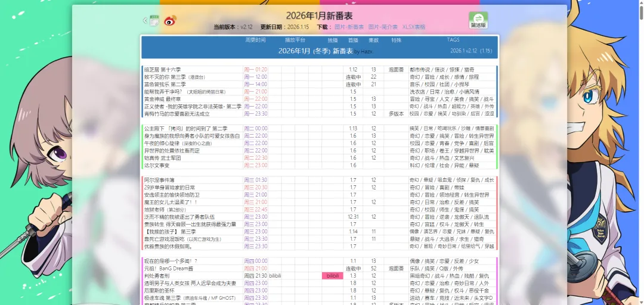This screenshot has width=644, height=305.
Task: Select the row title 魔王的女儿太温柔了!!
Action: [x=171, y=203]
